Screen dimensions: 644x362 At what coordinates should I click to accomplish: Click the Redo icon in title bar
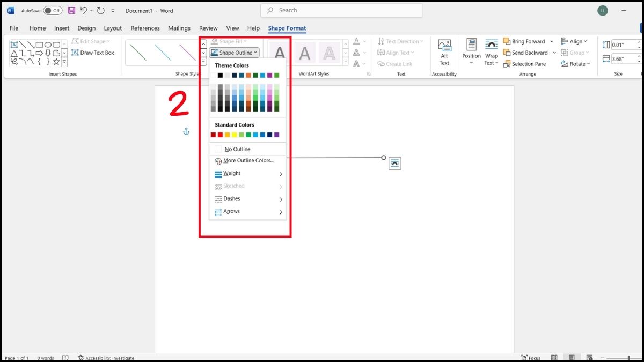click(x=101, y=10)
